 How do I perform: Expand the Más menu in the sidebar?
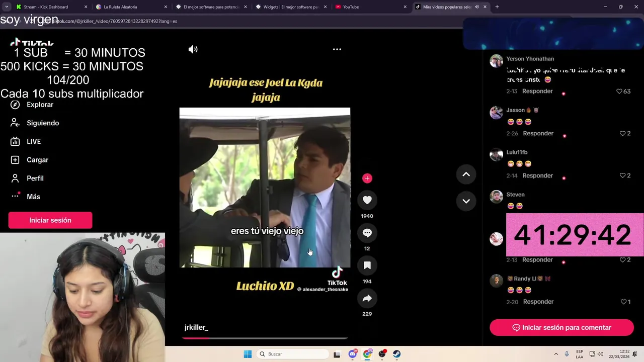(33, 197)
